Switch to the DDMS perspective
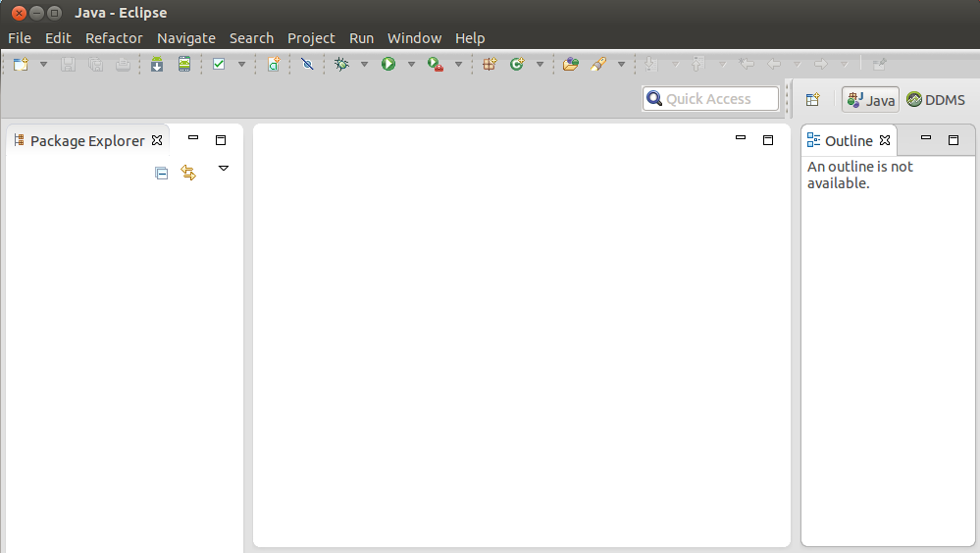This screenshot has height=553, width=980. pos(936,100)
